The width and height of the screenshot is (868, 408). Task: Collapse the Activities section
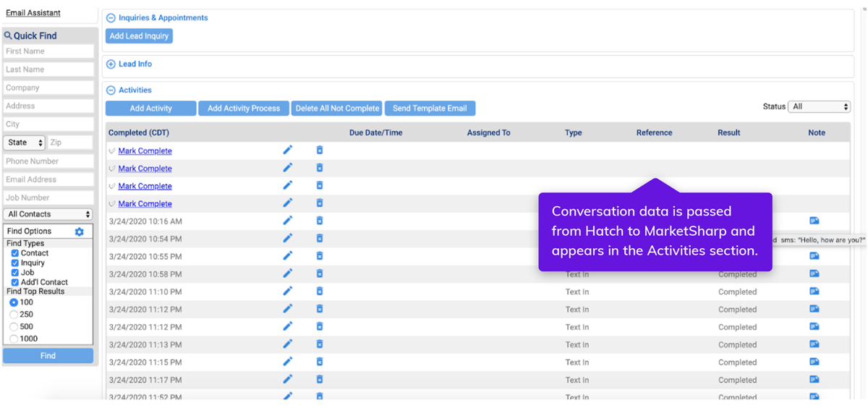111,90
